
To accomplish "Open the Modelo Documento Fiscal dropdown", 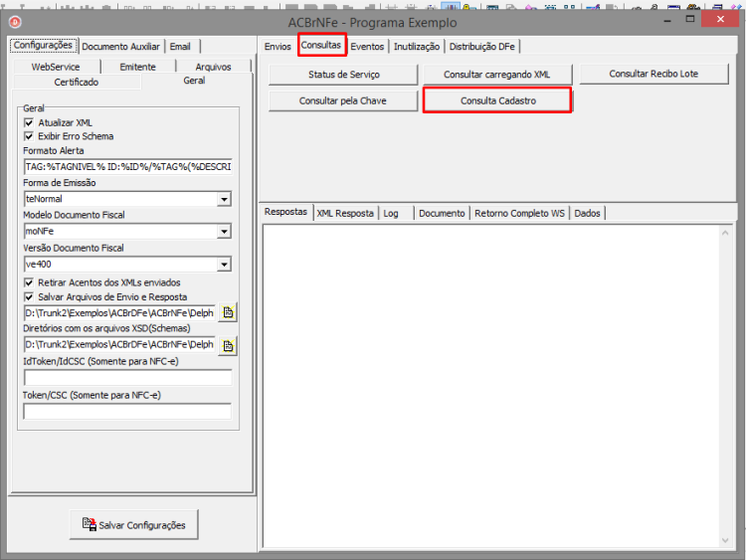I will point(224,231).
